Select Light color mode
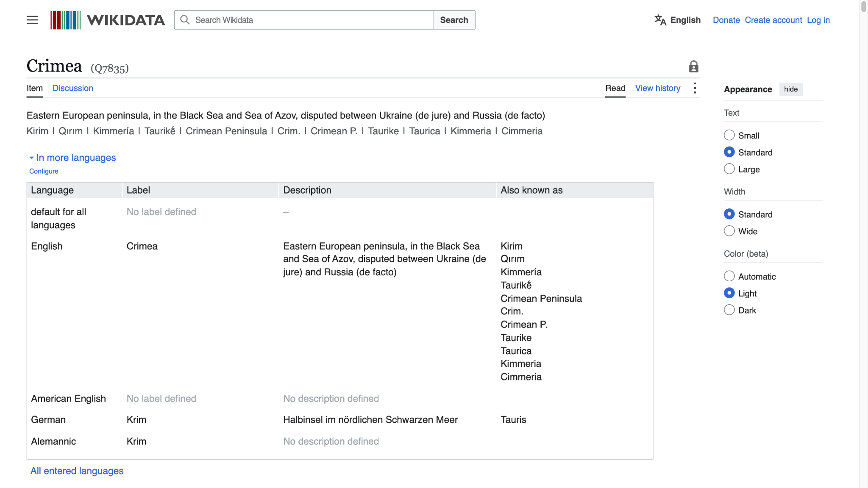 (729, 293)
